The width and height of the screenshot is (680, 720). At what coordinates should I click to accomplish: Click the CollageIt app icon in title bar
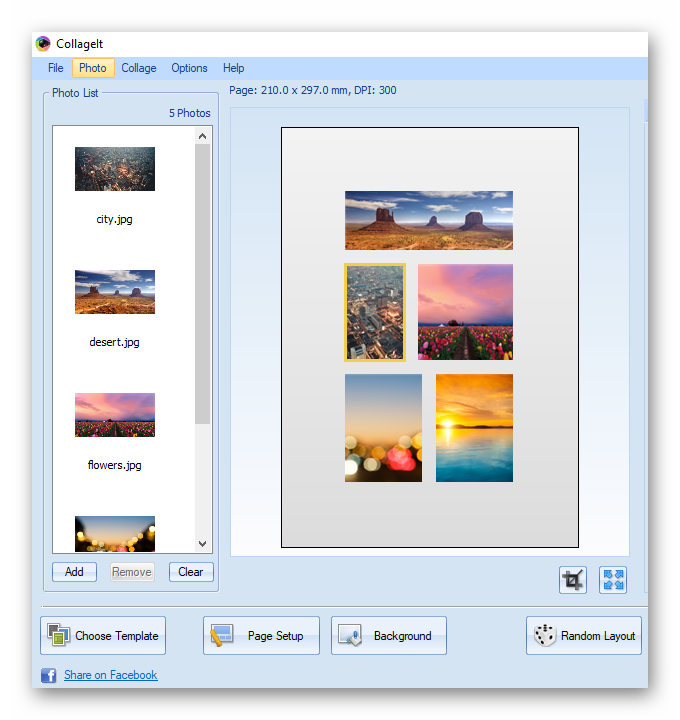[43, 44]
